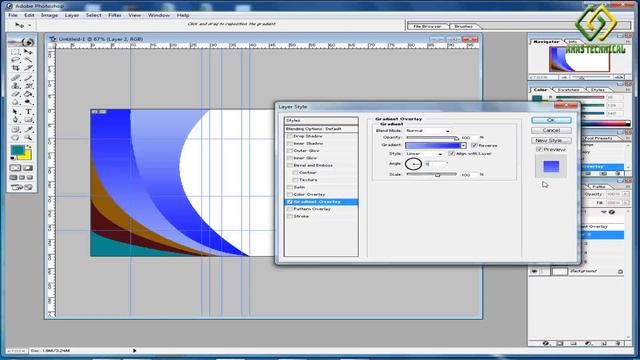The width and height of the screenshot is (640, 360).
Task: Click the Opacity slider in Gradient Overlay
Action: pyautogui.click(x=432, y=138)
